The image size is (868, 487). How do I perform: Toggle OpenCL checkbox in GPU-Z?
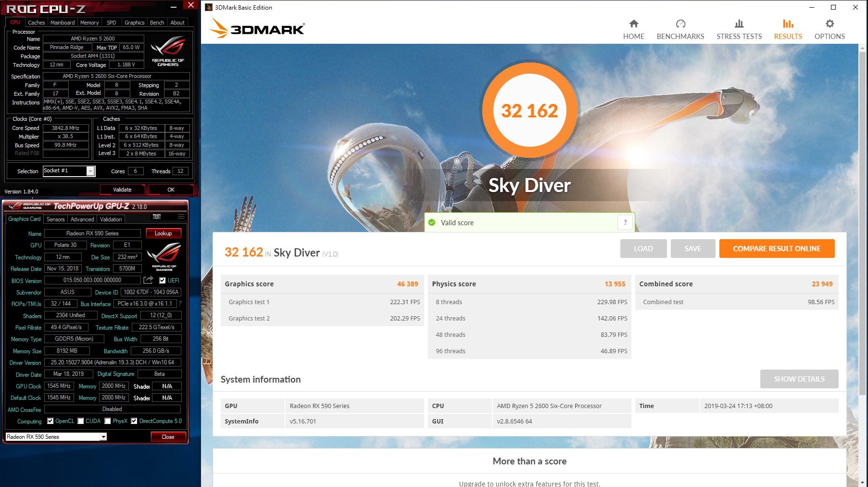[50, 421]
